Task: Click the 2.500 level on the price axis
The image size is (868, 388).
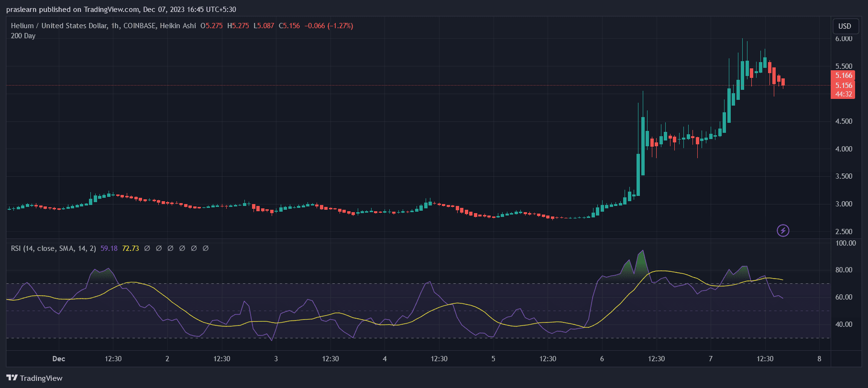Action: (844, 232)
